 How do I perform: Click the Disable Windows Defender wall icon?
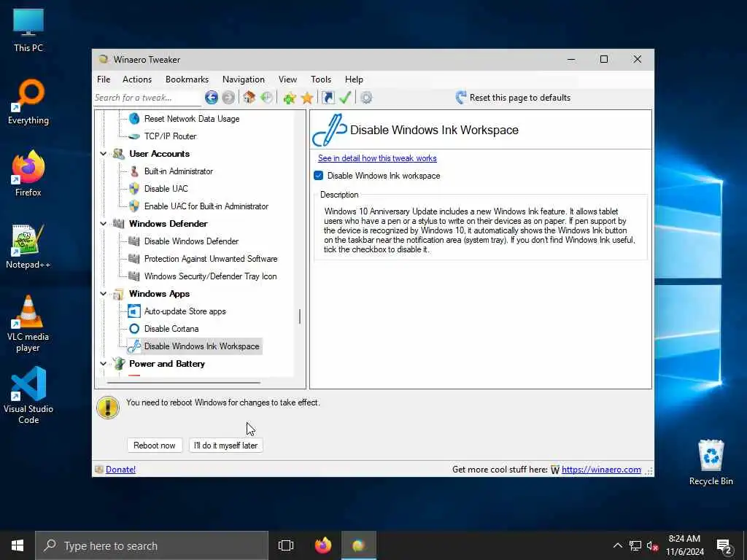[x=134, y=241]
